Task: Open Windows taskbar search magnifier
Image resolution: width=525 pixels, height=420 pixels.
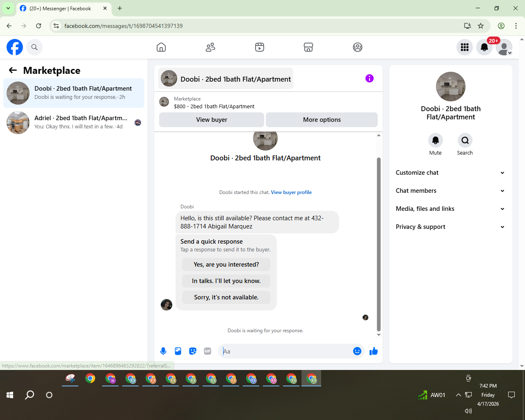Action: (30, 395)
